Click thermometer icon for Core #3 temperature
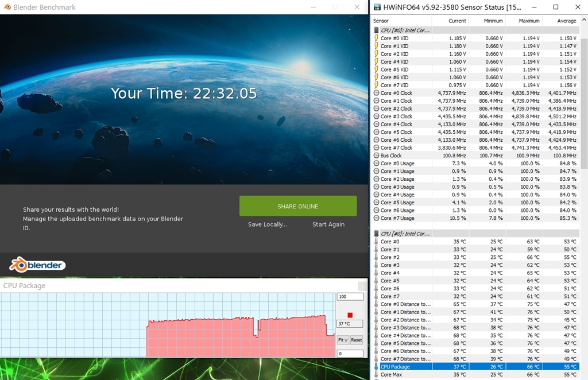The image size is (588, 380). tap(376, 265)
